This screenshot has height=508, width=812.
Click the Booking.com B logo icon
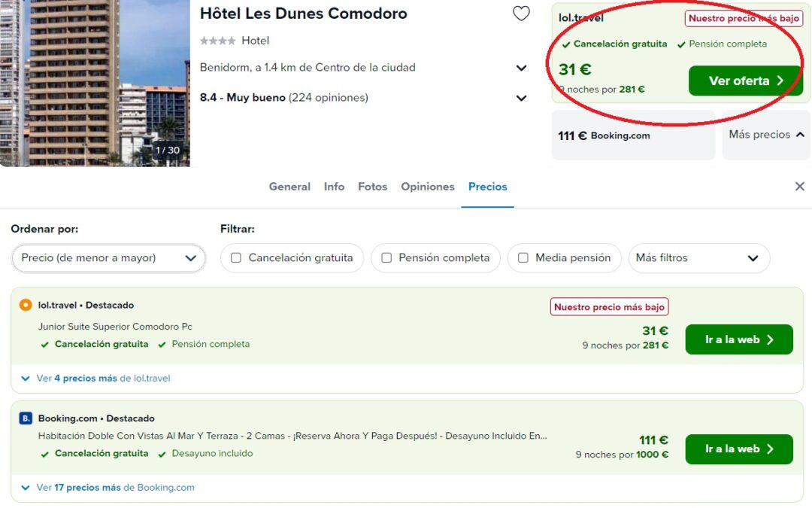point(26,418)
